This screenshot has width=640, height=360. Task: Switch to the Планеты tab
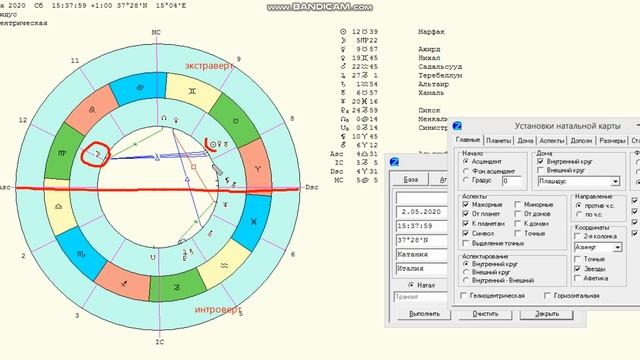click(499, 141)
